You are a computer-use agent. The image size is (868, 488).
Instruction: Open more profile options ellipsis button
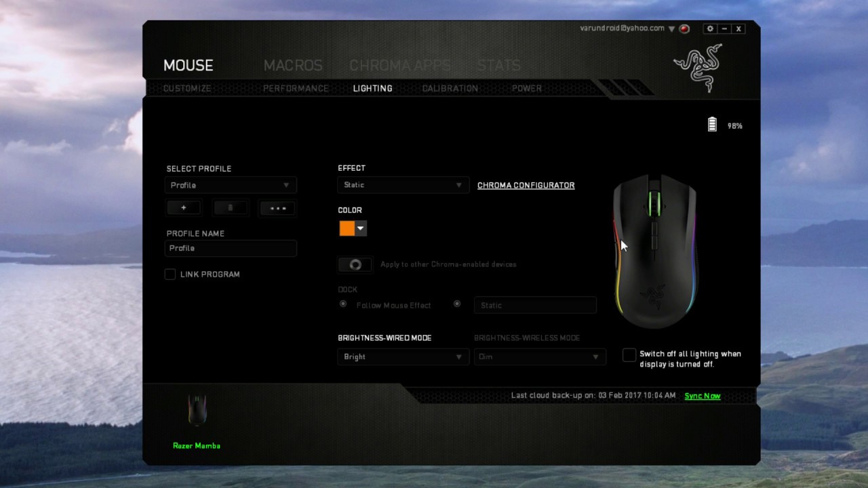278,208
